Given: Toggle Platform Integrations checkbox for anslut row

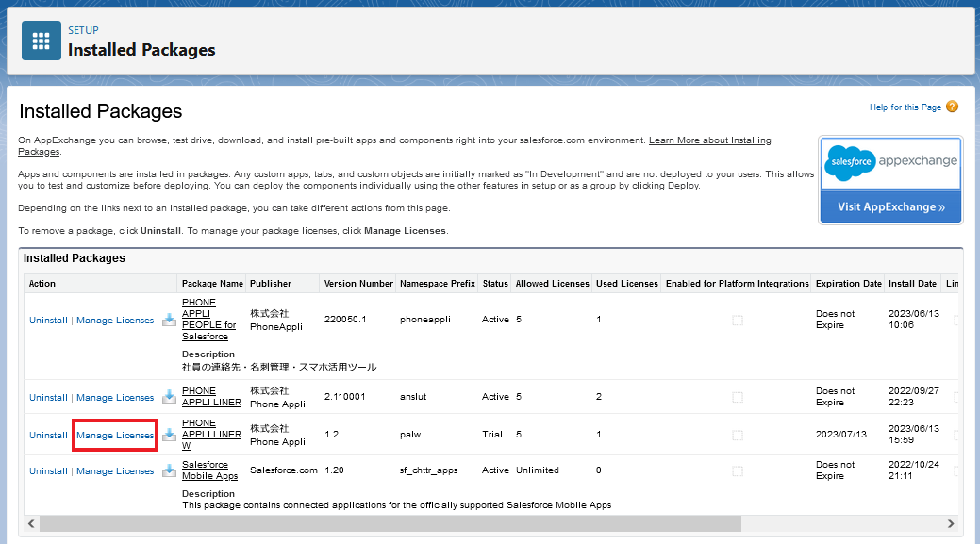Looking at the screenshot, I should click(x=738, y=397).
